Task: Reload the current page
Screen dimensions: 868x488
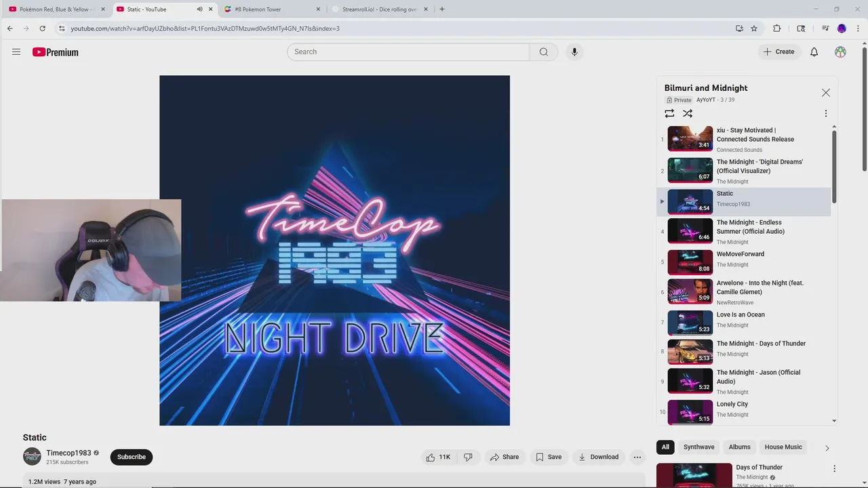Action: pos(42,28)
